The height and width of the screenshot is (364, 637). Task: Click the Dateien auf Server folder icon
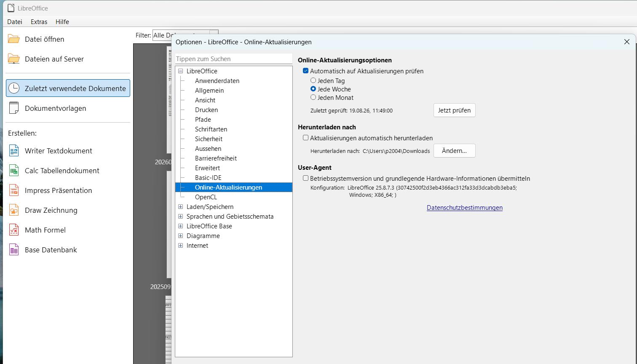[14, 59]
